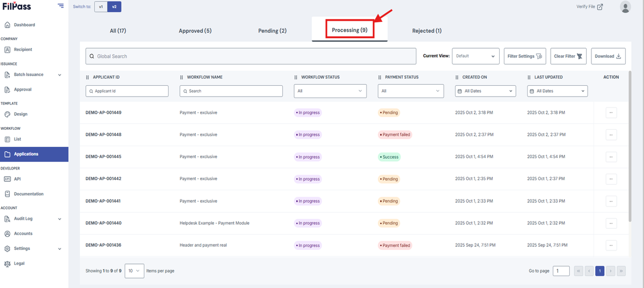Open Verify File link
644x288 pixels.
click(590, 6)
